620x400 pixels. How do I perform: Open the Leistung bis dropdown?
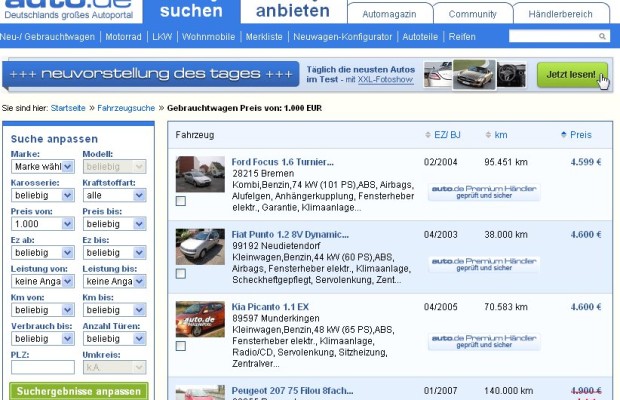(114, 281)
